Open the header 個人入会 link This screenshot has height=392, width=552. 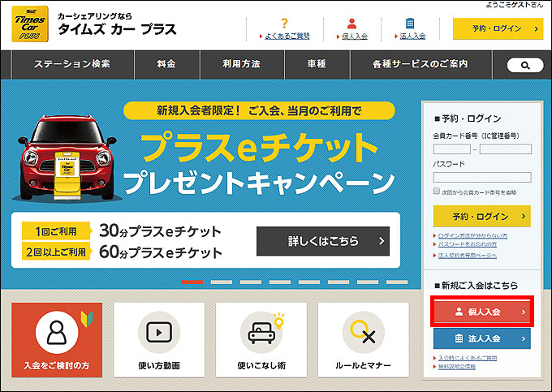[355, 37]
